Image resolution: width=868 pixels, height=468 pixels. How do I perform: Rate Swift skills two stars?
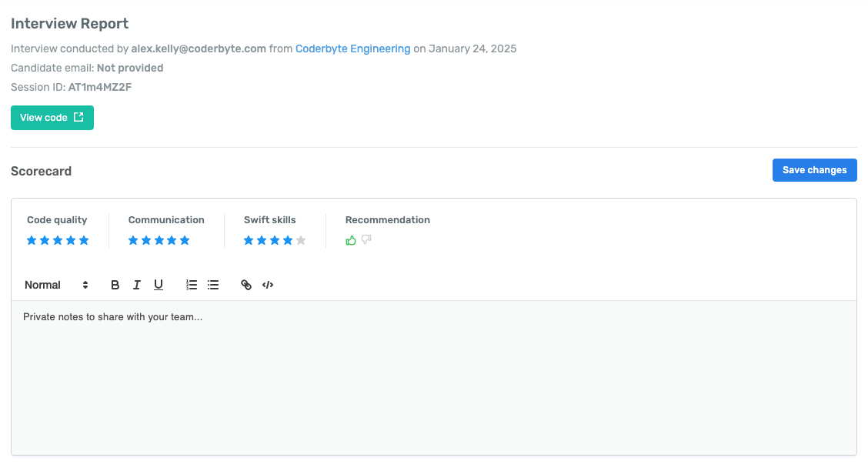(x=262, y=240)
